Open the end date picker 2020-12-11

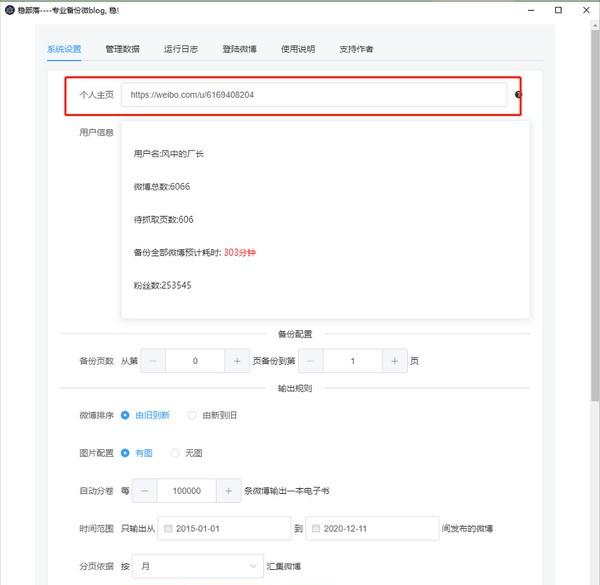(372, 528)
